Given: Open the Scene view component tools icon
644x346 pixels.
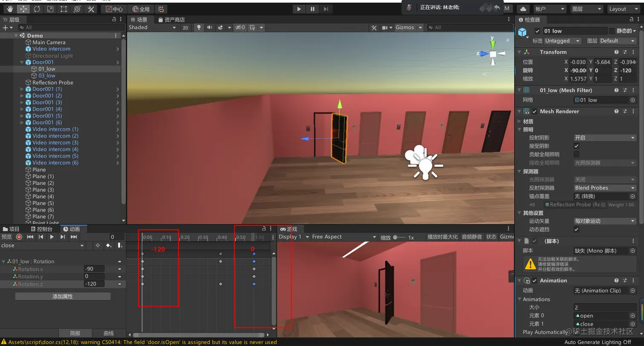Looking at the screenshot, I should coord(374,28).
